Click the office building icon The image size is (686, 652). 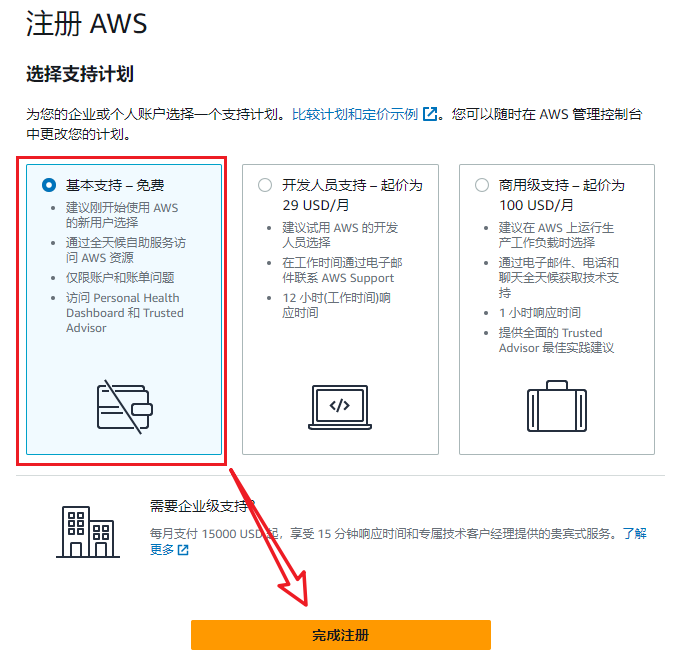tap(88, 532)
